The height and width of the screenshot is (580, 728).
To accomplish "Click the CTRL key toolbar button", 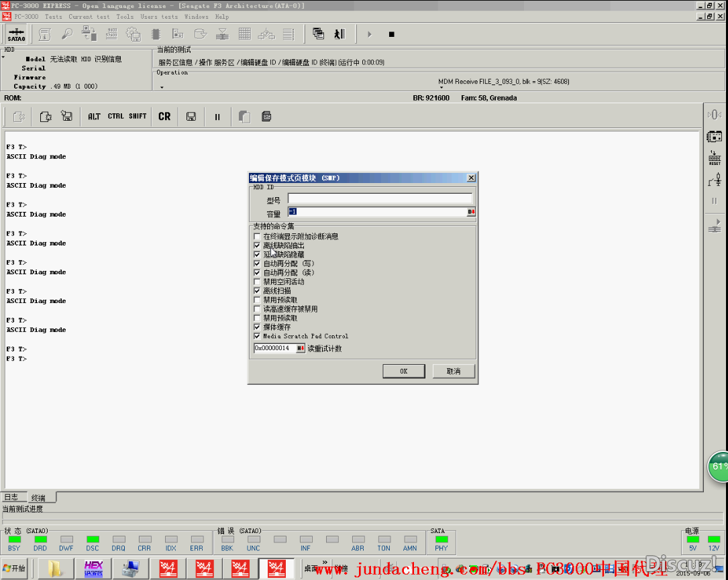I will tap(115, 117).
